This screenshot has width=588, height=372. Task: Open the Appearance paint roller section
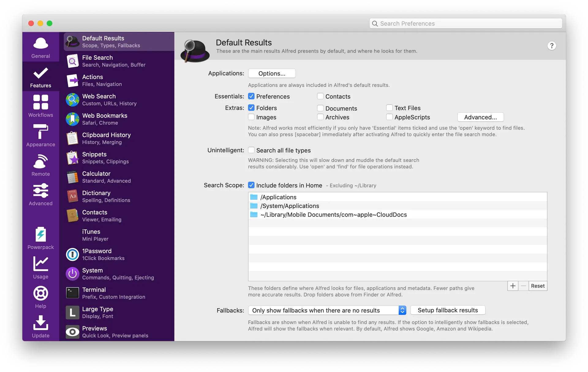click(x=40, y=136)
